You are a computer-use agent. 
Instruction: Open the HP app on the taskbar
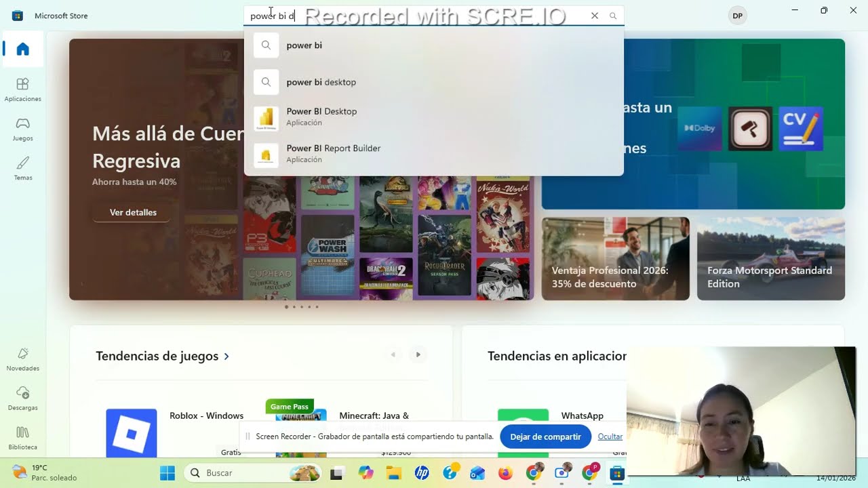422,473
